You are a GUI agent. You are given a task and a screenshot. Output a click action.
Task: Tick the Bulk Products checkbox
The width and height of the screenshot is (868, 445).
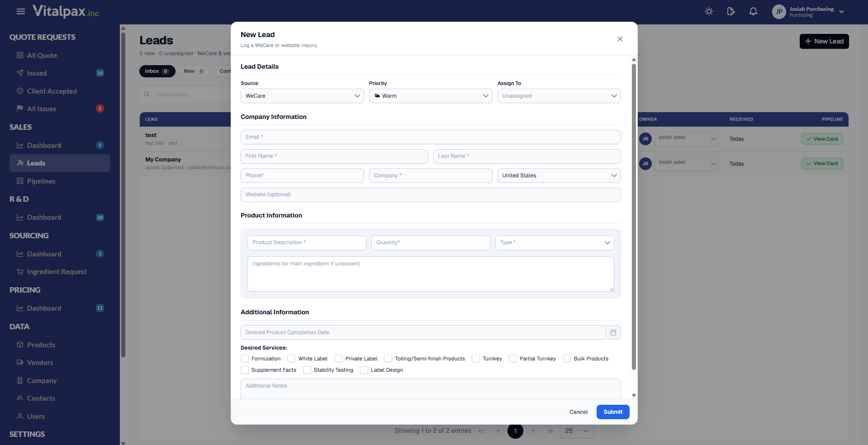point(567,359)
